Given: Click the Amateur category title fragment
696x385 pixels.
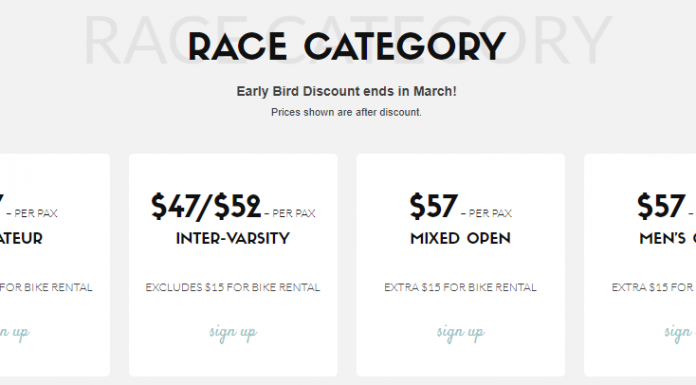Looking at the screenshot, I should [x=21, y=238].
